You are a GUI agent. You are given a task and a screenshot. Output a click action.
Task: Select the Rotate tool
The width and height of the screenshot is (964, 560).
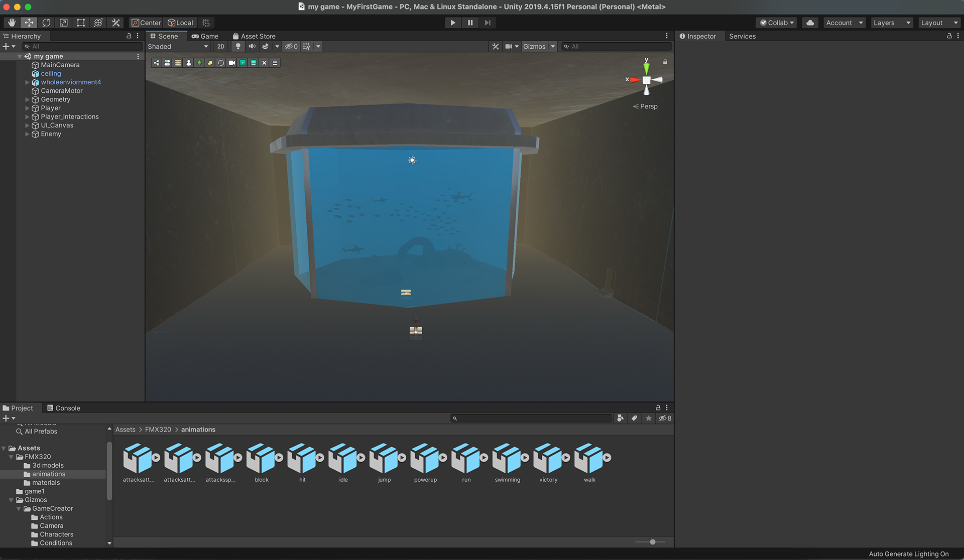pos(46,23)
